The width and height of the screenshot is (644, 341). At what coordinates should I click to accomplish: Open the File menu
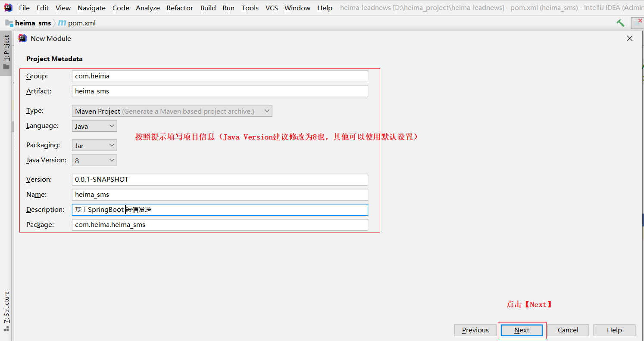click(25, 8)
